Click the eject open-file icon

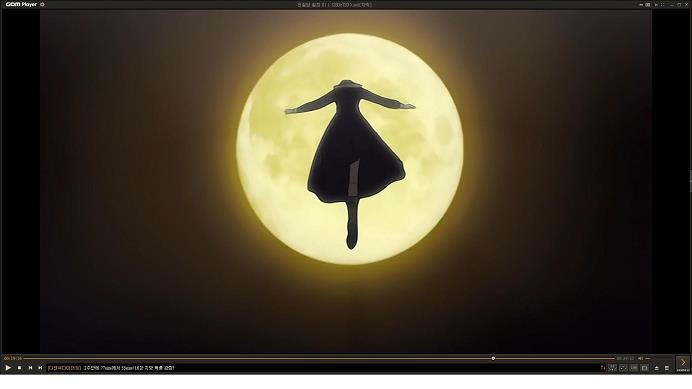pyautogui.click(x=657, y=368)
